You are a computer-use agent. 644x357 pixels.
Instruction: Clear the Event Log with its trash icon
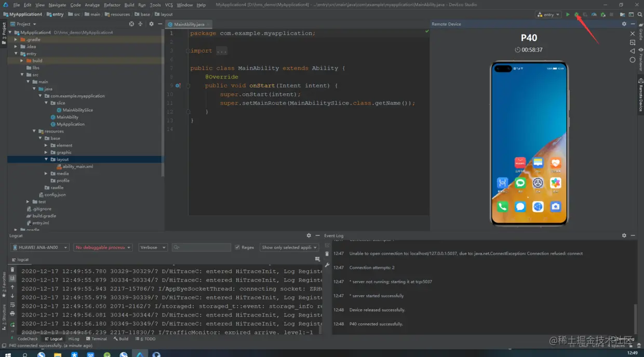point(327,254)
